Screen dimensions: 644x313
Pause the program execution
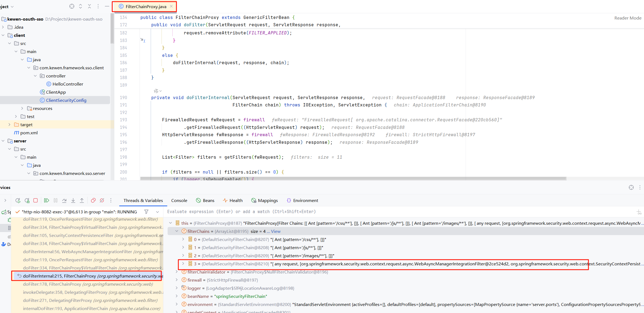click(56, 200)
